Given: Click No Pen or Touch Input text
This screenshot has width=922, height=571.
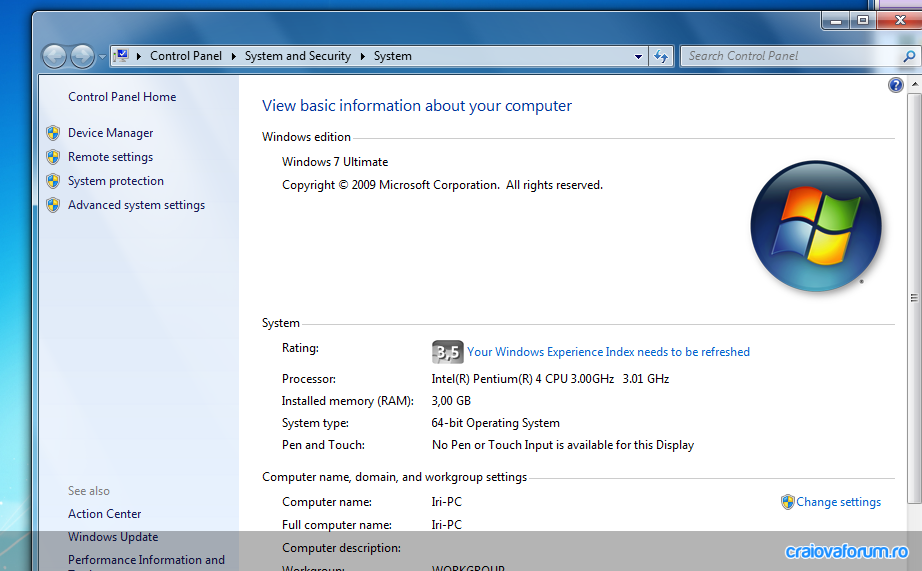Looking at the screenshot, I should [x=563, y=445].
